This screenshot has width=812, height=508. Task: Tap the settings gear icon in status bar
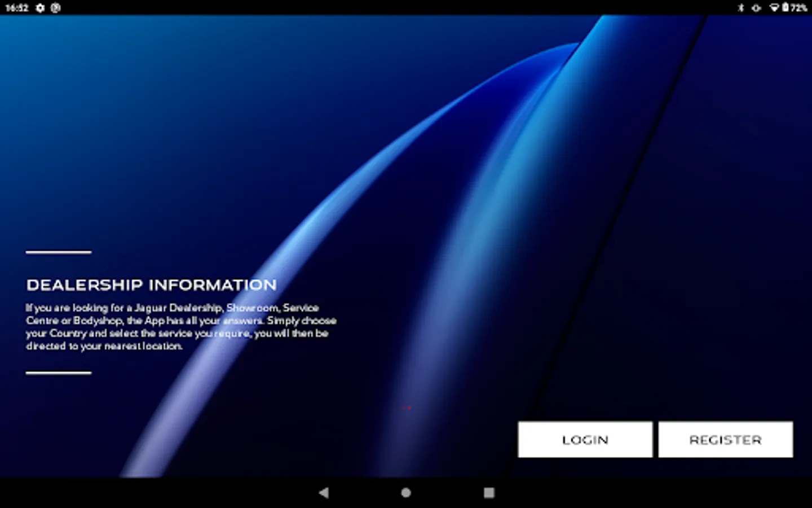click(x=40, y=8)
